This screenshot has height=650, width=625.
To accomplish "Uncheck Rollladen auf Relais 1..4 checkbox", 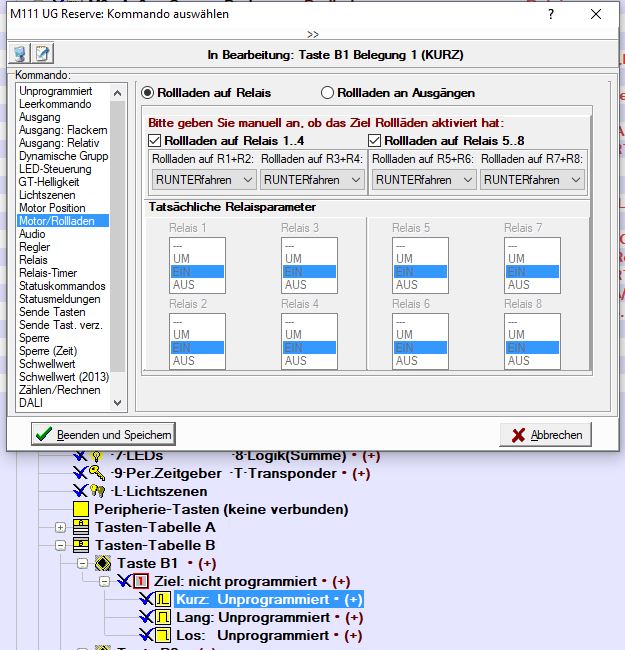I will point(156,141).
